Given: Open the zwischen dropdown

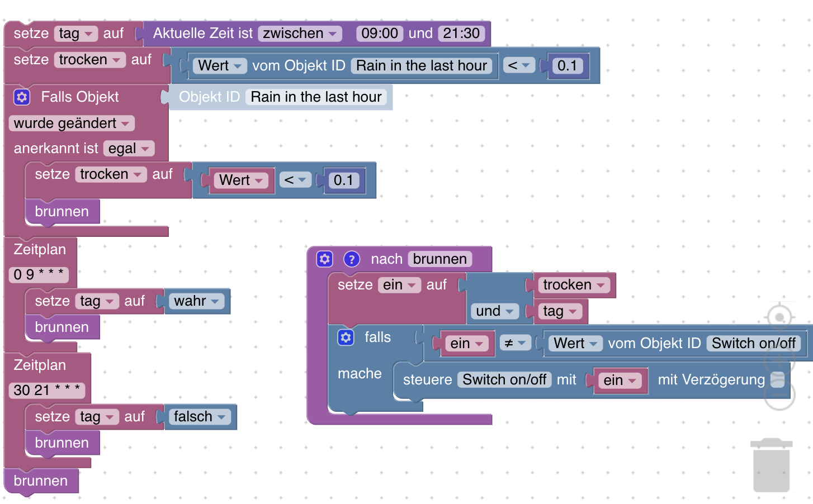Looking at the screenshot, I should [x=300, y=34].
